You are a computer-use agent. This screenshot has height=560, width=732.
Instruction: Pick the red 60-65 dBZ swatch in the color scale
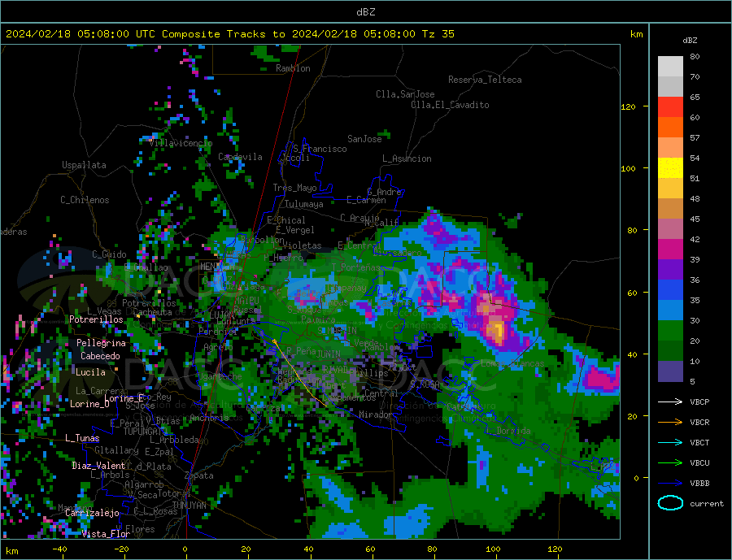[670, 106]
